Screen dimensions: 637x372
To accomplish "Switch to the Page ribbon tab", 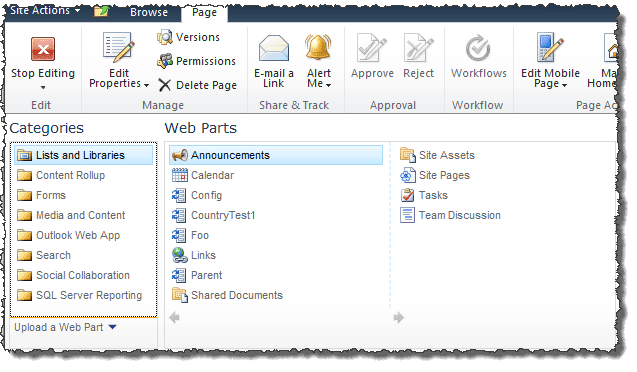I will tap(204, 13).
